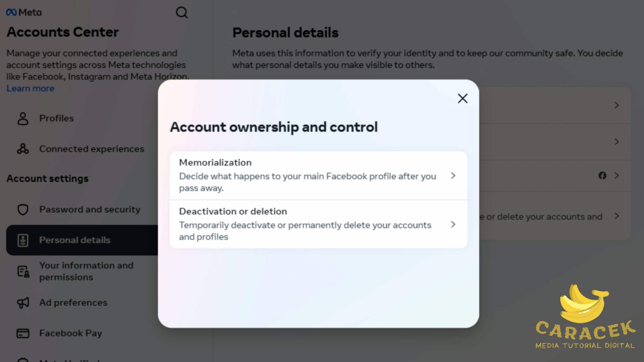Expand the Deactivation or deletion chevron

pyautogui.click(x=453, y=225)
